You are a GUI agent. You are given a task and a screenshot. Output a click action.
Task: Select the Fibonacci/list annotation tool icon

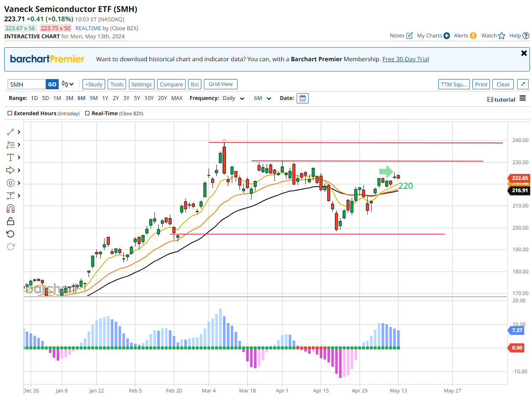click(x=11, y=145)
